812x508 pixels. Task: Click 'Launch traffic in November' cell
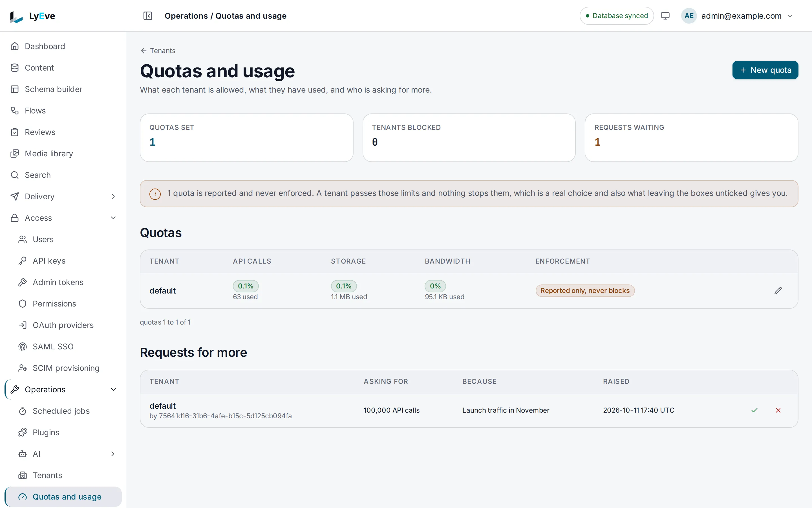point(506,410)
